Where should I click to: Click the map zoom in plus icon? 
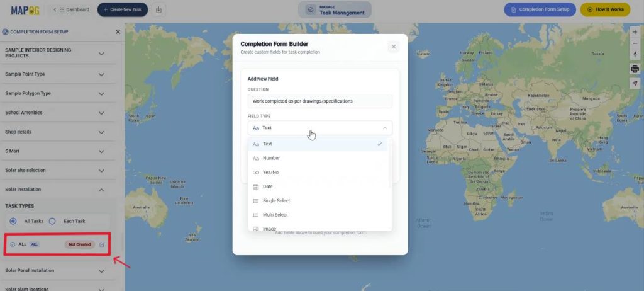(x=635, y=31)
